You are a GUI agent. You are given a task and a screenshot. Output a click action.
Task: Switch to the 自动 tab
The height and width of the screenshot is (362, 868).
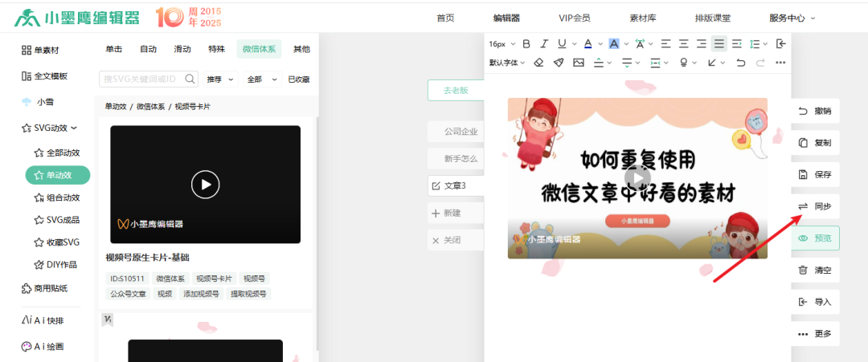pos(149,49)
